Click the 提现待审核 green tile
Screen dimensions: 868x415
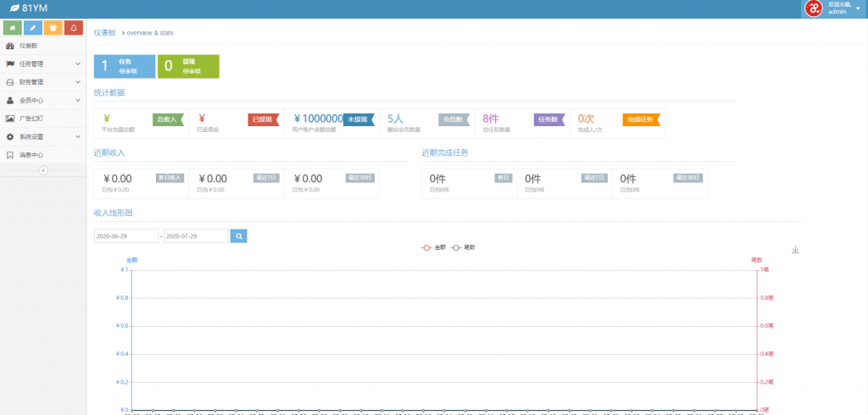(188, 66)
